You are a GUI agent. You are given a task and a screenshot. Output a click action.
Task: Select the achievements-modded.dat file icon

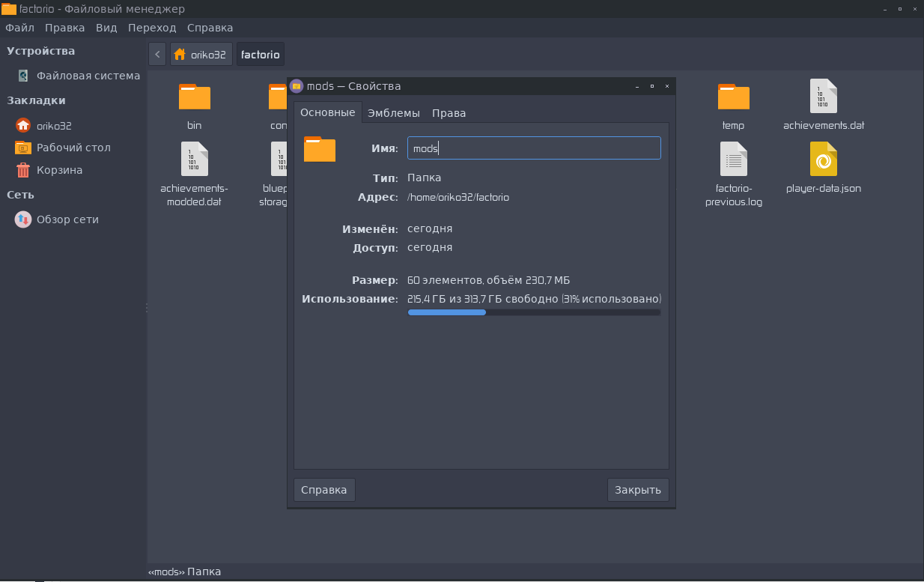[x=195, y=159]
